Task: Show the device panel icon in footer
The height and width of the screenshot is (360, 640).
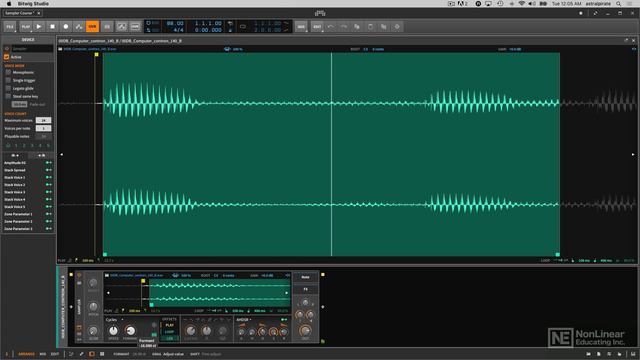Action: click(x=91, y=354)
